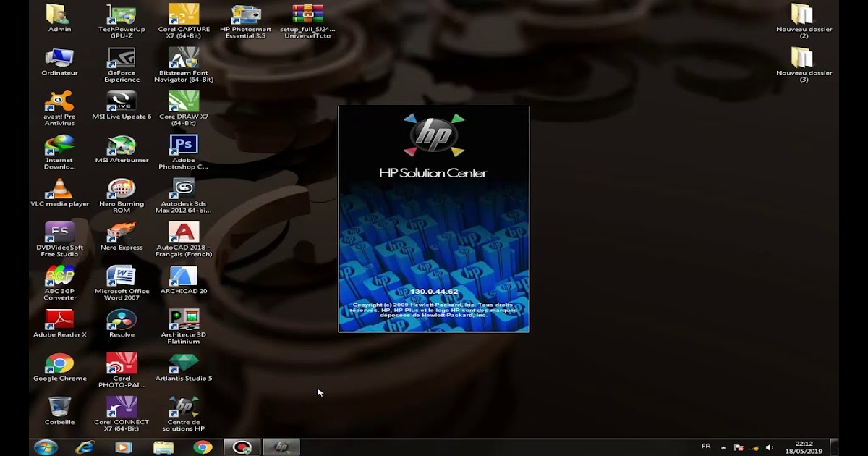Open Internet Explorer from taskbar
Screen dimensions: 868x456
(x=85, y=447)
